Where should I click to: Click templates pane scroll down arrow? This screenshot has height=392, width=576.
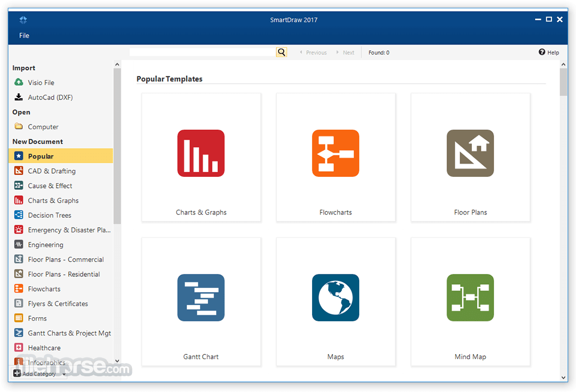(x=563, y=377)
